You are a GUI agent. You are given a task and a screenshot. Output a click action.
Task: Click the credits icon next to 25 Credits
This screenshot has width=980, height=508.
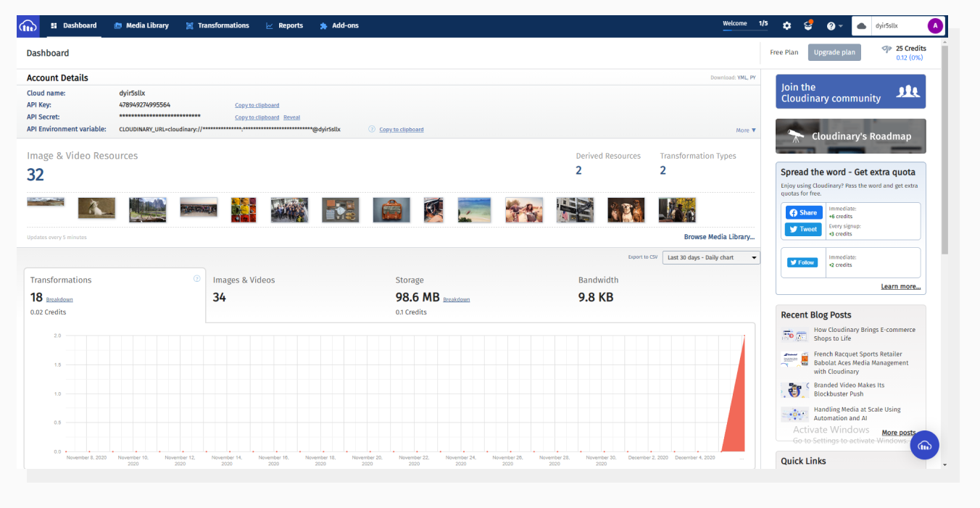click(886, 49)
